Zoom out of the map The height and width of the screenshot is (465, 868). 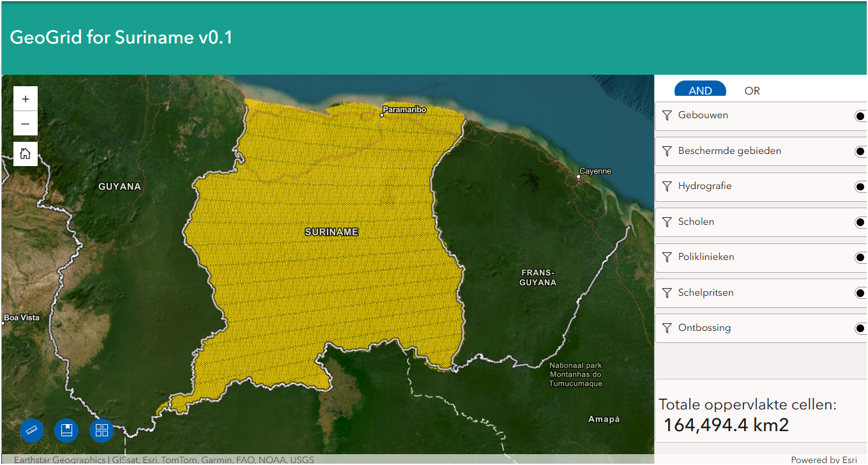(26, 123)
